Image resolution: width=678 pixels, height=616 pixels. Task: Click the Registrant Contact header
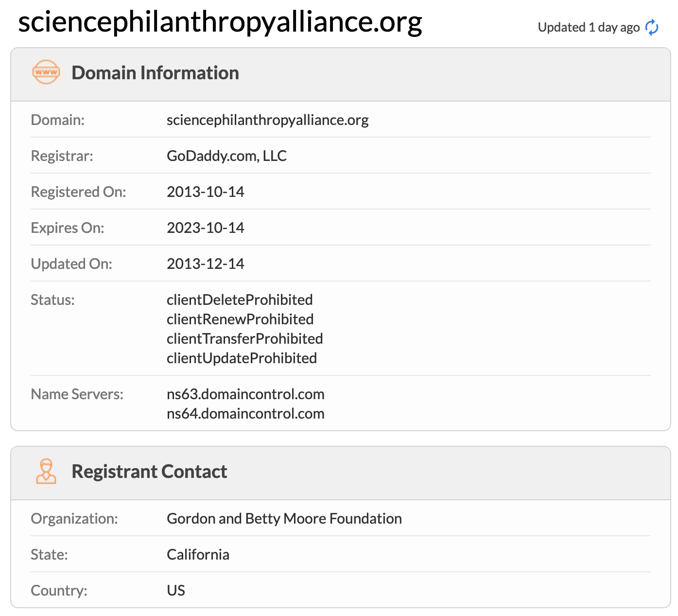pyautogui.click(x=149, y=472)
